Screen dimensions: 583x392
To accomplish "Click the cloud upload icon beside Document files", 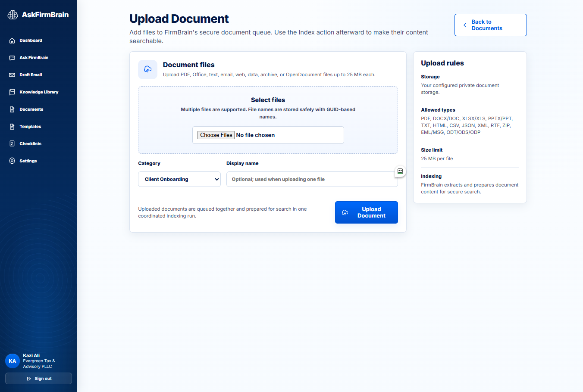I will coord(147,69).
